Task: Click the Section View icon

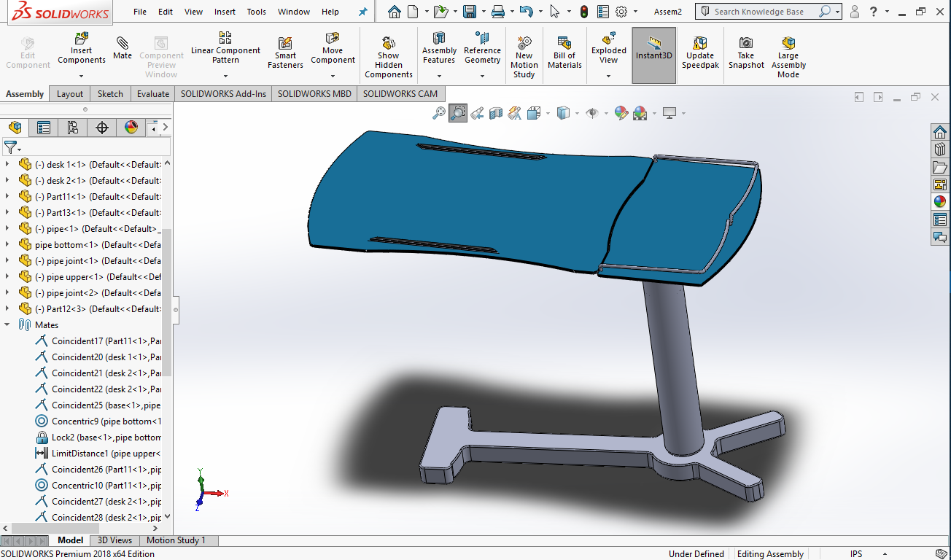Action: point(496,113)
